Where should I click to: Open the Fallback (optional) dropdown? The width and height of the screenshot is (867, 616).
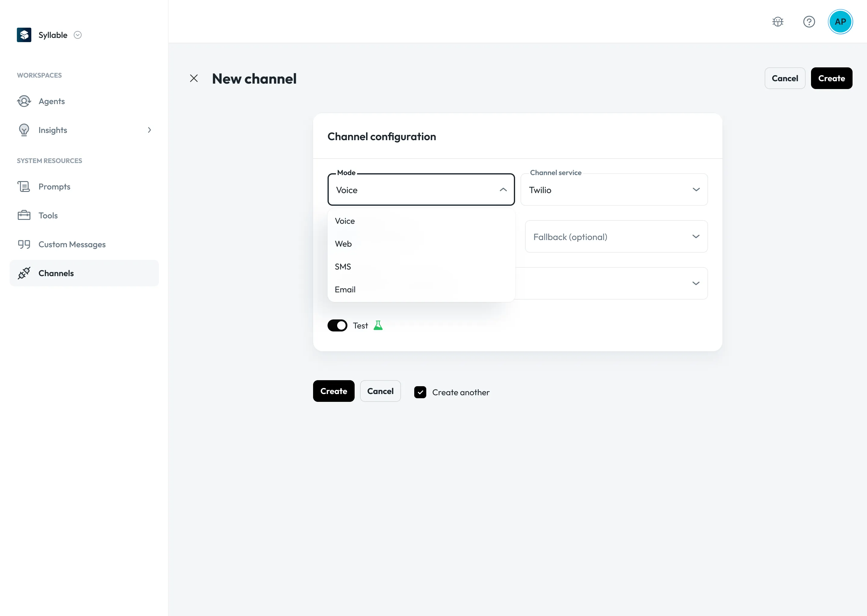616,237
